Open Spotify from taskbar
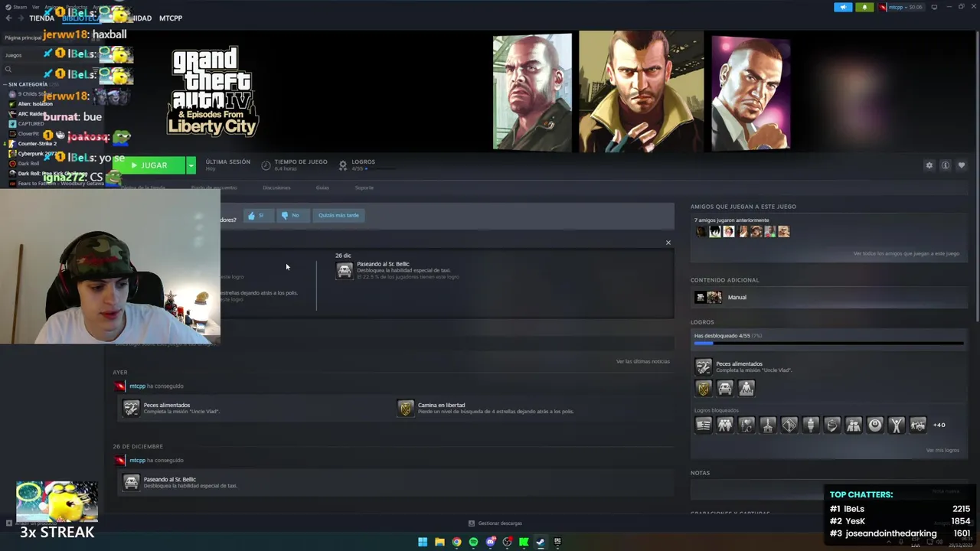Viewport: 980px width, 551px height. [x=473, y=542]
